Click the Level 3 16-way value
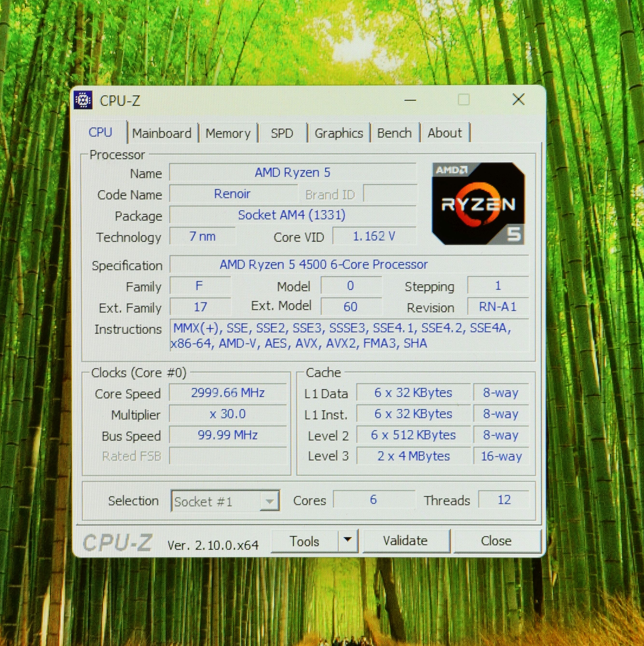The image size is (644, 646). [501, 456]
